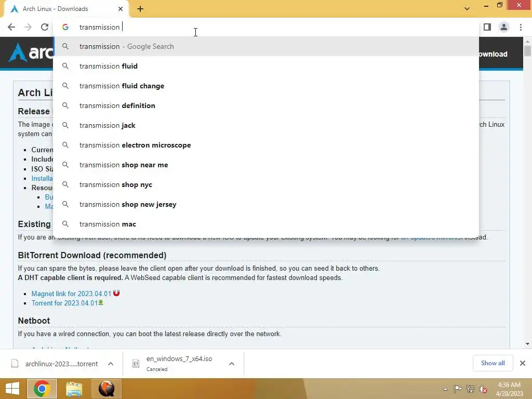Click the address bar with 'transmission' text
Screen dimensions: 532x399
pos(266,27)
